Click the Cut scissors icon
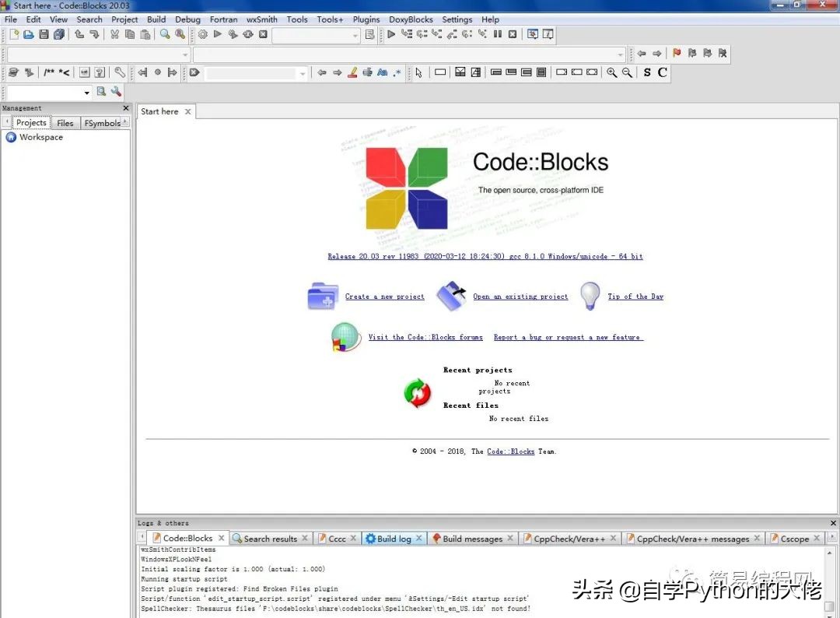Viewport: 840px width, 618px height. click(x=114, y=34)
